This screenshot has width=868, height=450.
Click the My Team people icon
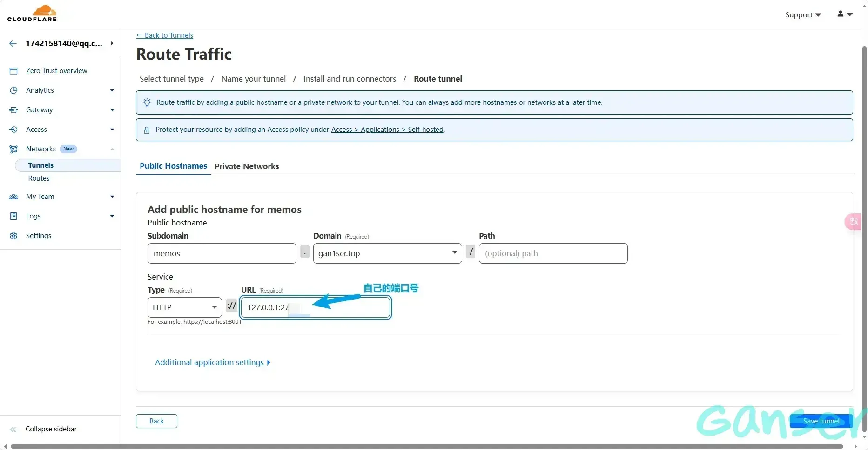click(13, 197)
